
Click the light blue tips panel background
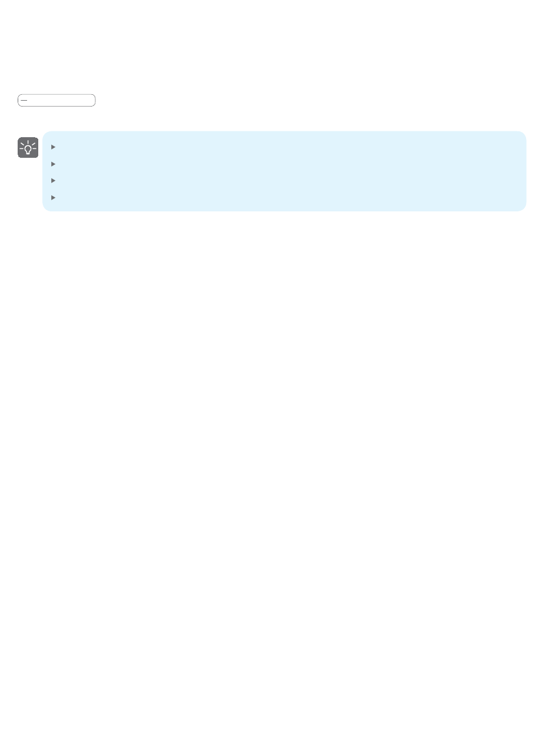pyautogui.click(x=284, y=171)
